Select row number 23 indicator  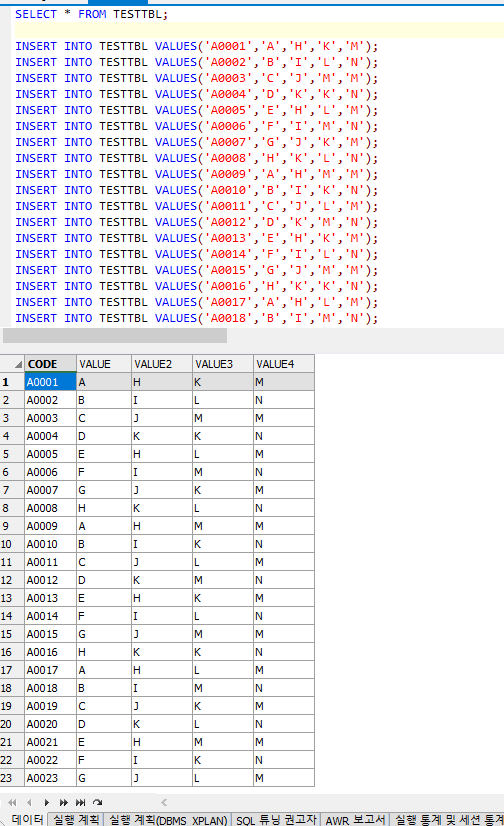click(x=12, y=778)
